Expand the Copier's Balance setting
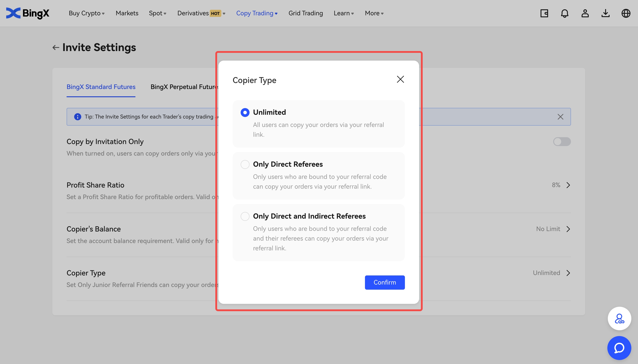Screen dimensions: 638x364 [x=568, y=229]
